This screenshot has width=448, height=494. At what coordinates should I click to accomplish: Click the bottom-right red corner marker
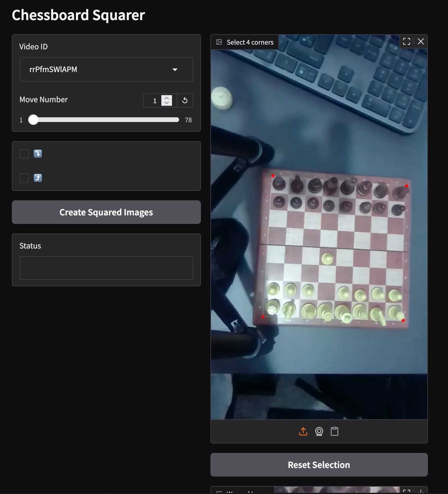point(403,320)
